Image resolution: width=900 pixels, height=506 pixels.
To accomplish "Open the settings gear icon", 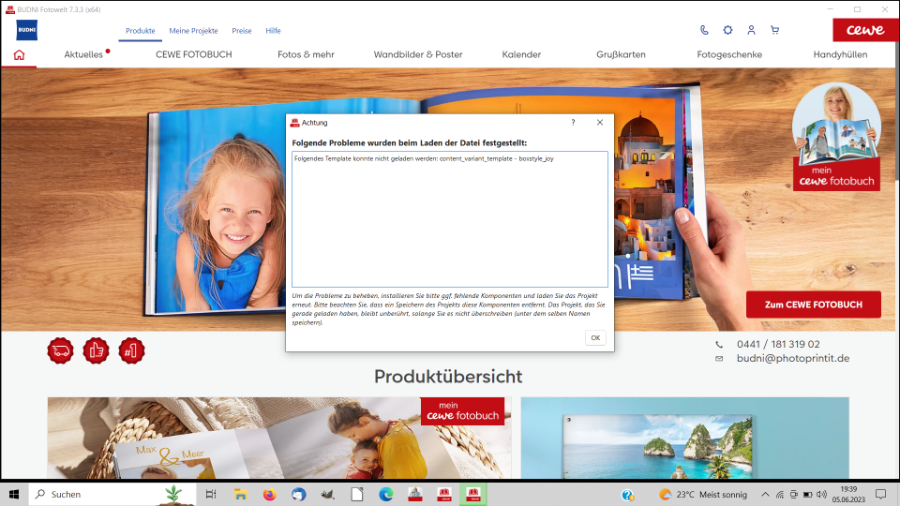I will [x=728, y=30].
